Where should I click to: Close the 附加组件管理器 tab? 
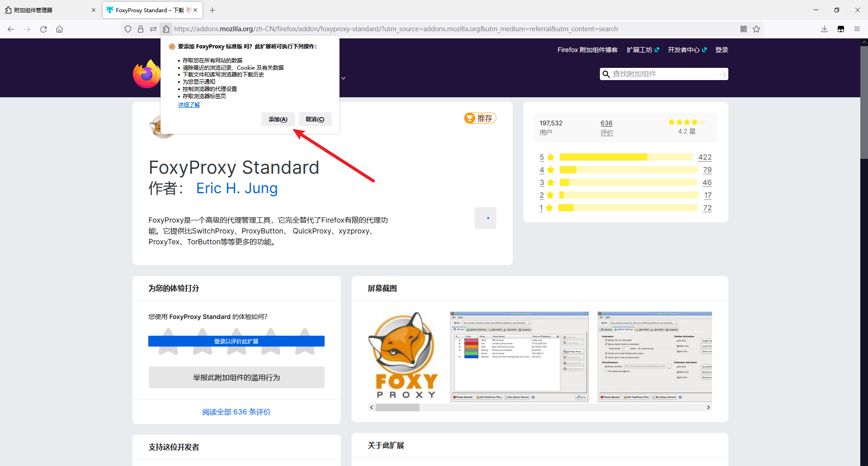pos(94,10)
